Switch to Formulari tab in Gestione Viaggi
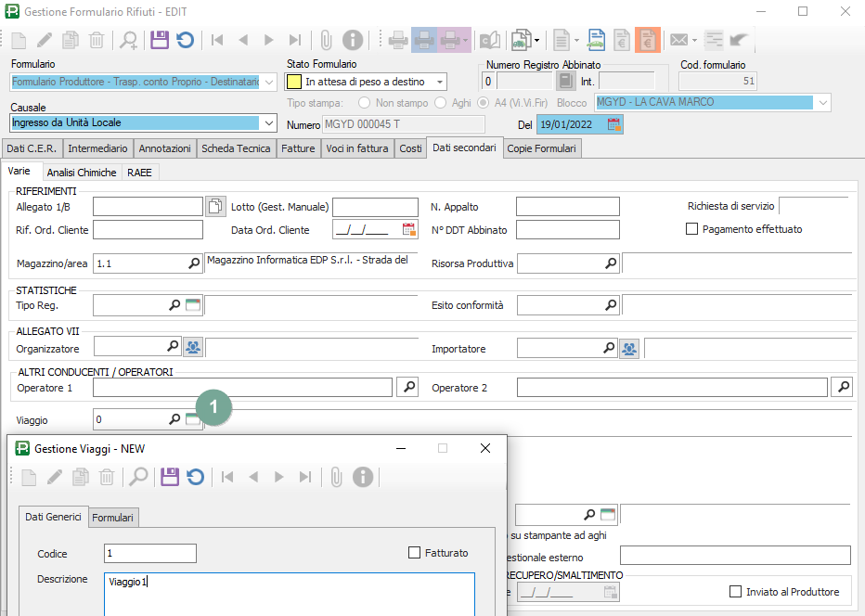The image size is (865, 616). click(112, 518)
